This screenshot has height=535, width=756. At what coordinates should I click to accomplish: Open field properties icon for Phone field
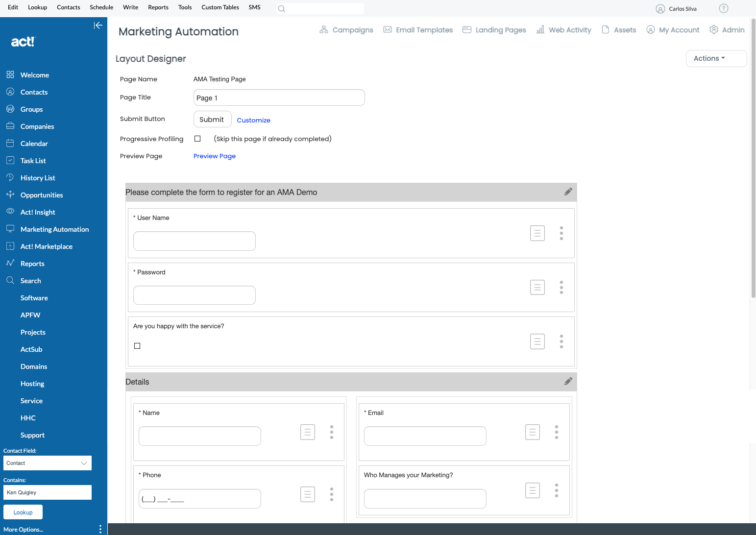[x=308, y=494]
